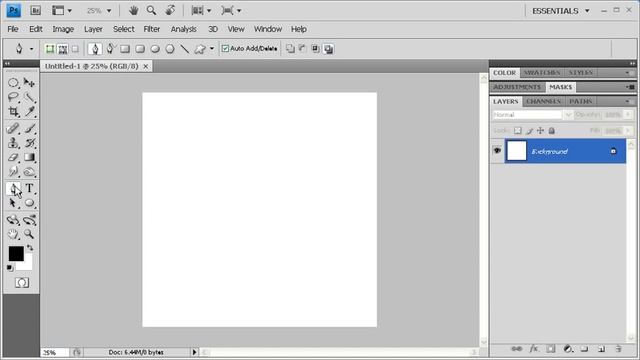Select the History Brush tool
This screenshot has height=360, width=640.
tap(29, 143)
